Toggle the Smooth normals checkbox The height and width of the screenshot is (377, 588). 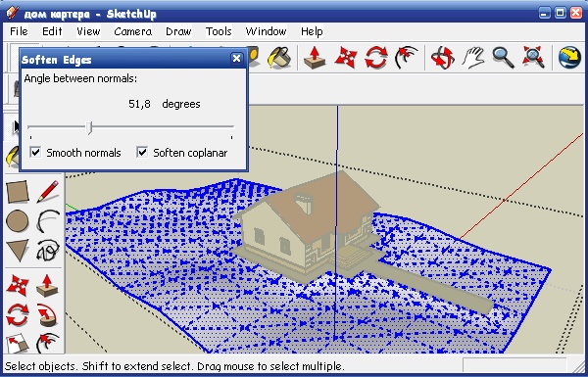(x=35, y=152)
